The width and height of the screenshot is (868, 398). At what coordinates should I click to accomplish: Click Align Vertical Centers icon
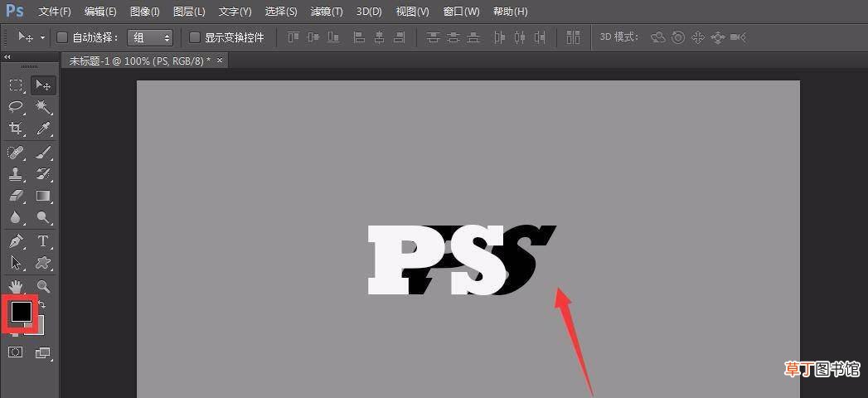click(x=313, y=37)
